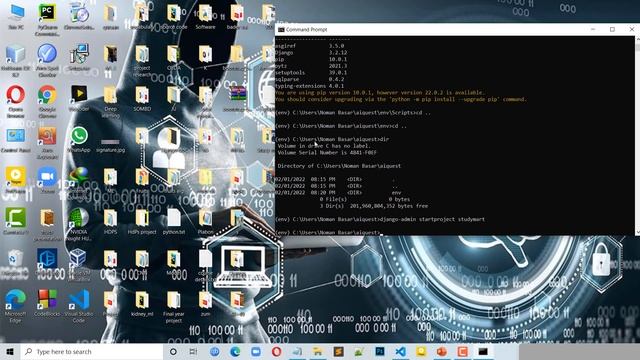Close the Command Prompt window

pos(631,29)
